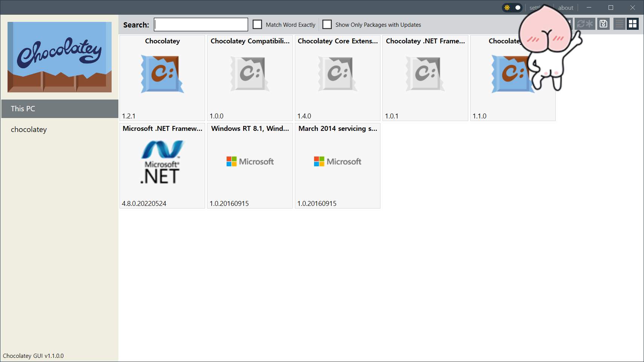Open Windows RT 8.1 package Microsoft logo
This screenshot has width=644, height=362.
coord(250,161)
